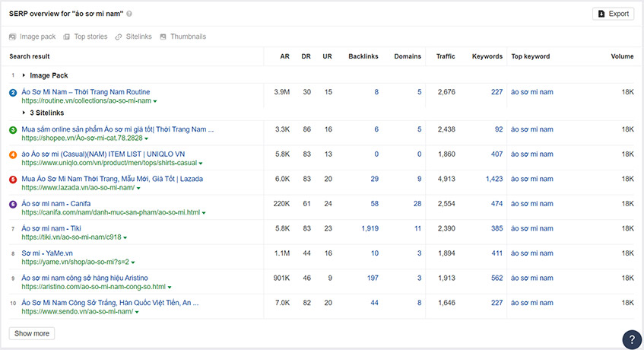Open the dark help bubble at bottom corner
Viewport: 644px width, 350px height.
[x=632, y=339]
